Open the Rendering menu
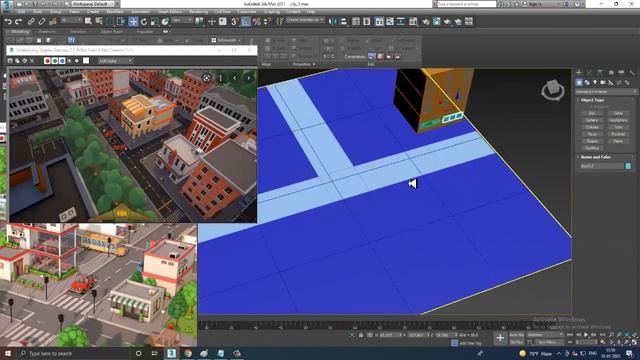640x360 pixels. point(199,12)
